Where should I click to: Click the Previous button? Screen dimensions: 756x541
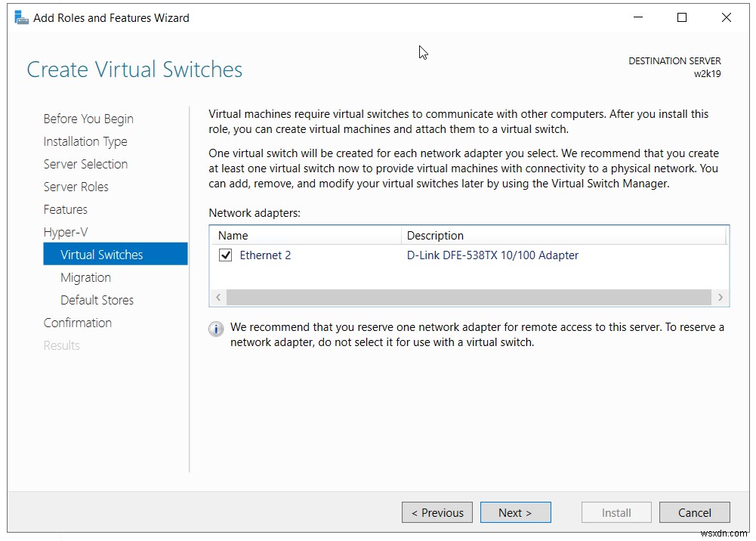coord(437,512)
